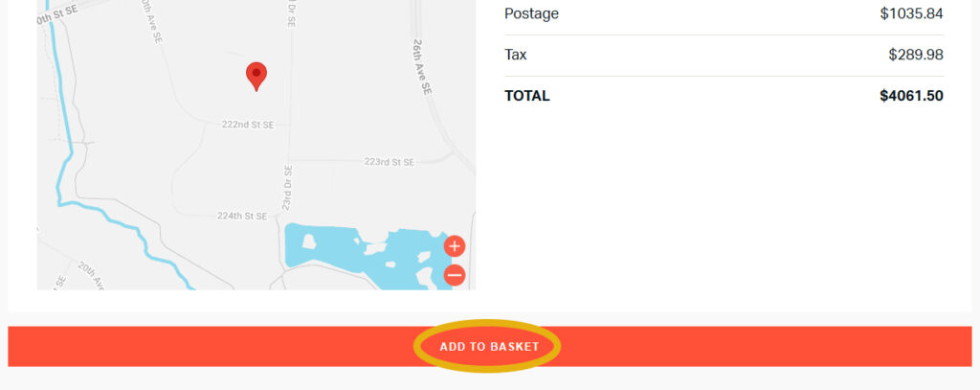Select the Postage amount $1035.84
This screenshot has width=980, height=390.
(911, 13)
